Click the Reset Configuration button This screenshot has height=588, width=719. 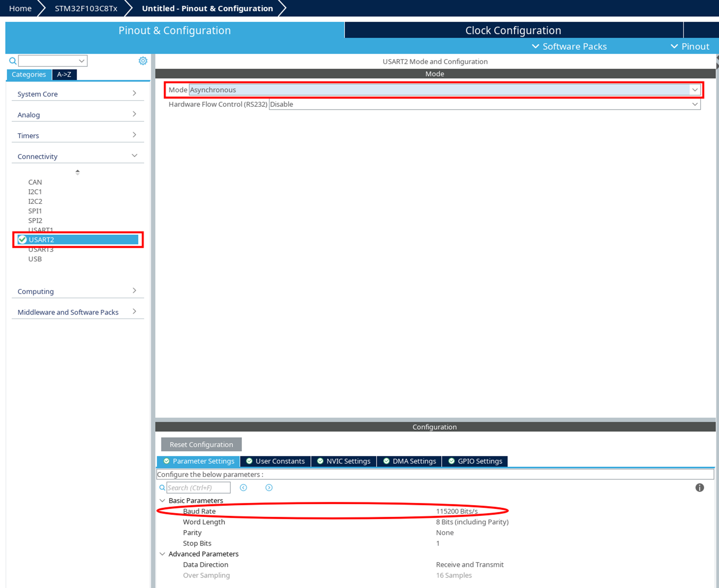(201, 444)
